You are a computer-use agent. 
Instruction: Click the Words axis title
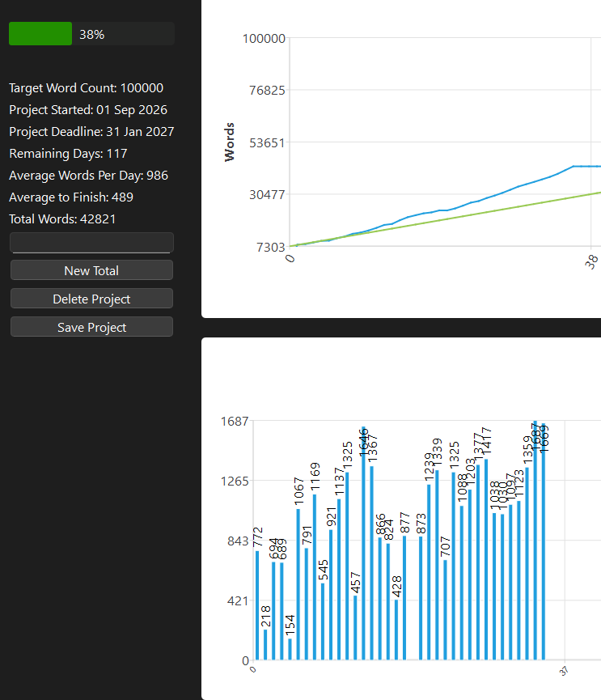pos(230,142)
